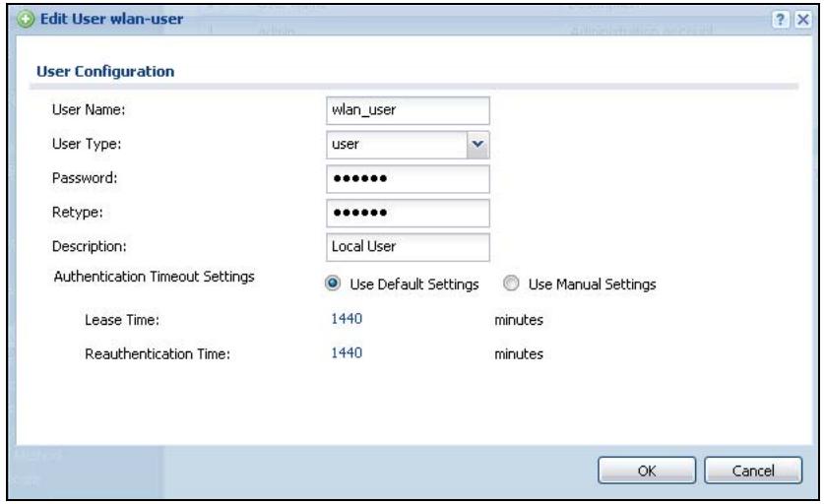Confirm changes with the OK button

(x=647, y=471)
